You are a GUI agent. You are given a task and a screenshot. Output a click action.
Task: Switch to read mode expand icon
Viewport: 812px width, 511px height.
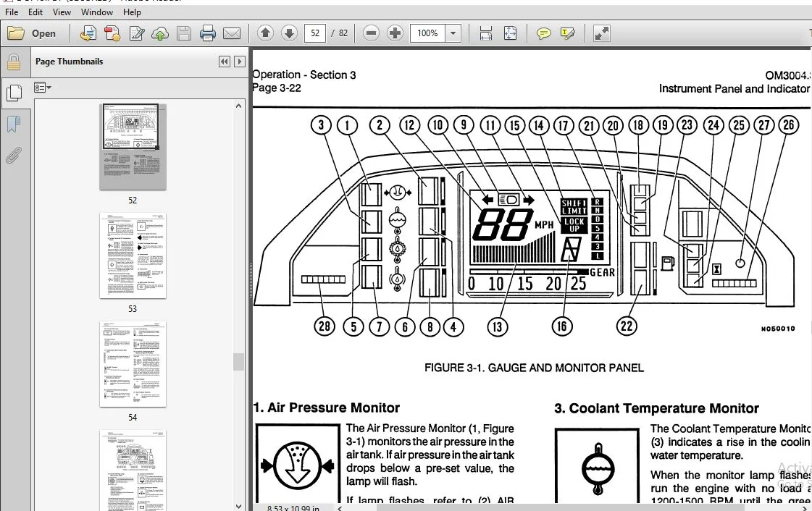602,33
